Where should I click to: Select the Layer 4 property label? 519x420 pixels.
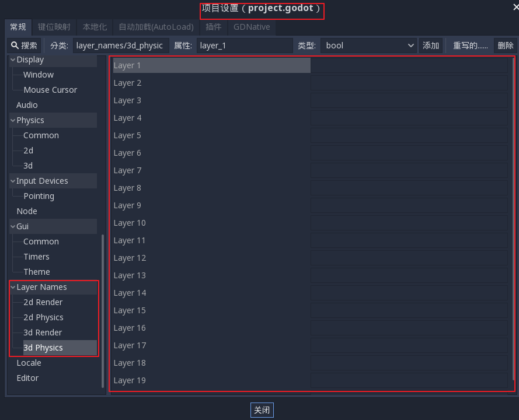pos(127,118)
